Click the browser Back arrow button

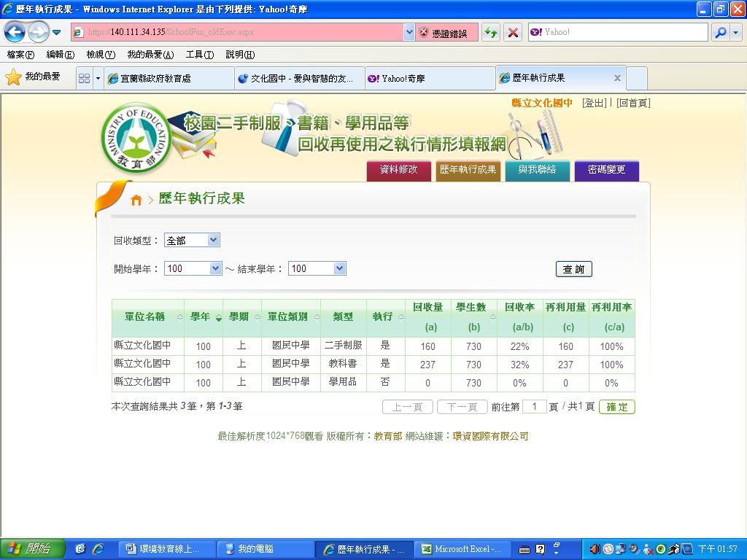click(x=15, y=32)
